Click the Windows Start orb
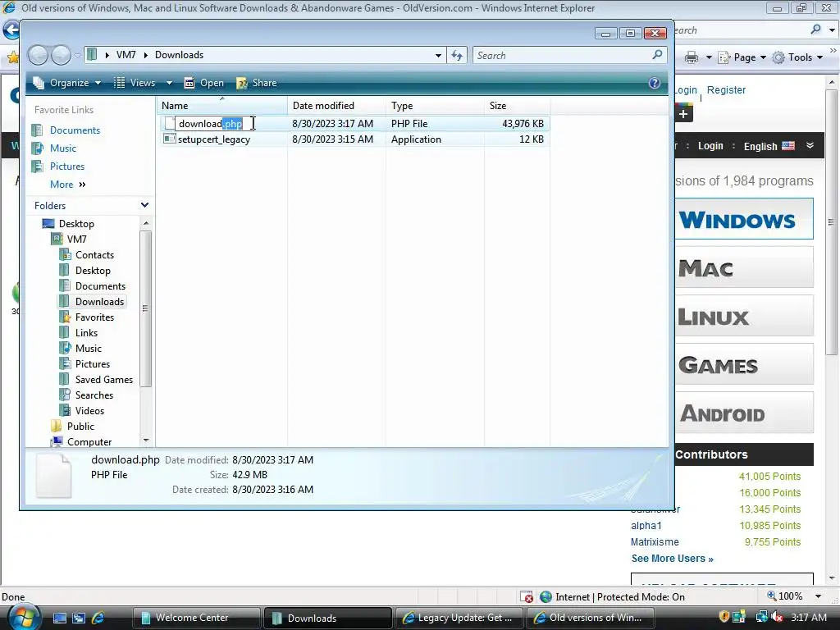 (23, 617)
